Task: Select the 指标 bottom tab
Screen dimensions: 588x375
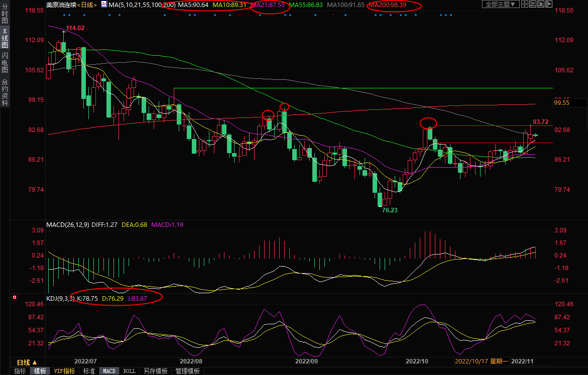Action: point(20,371)
